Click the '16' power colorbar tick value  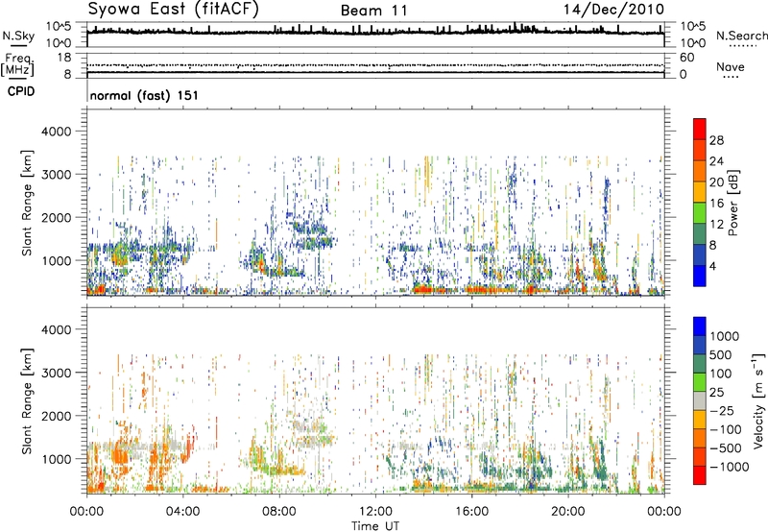coord(716,204)
